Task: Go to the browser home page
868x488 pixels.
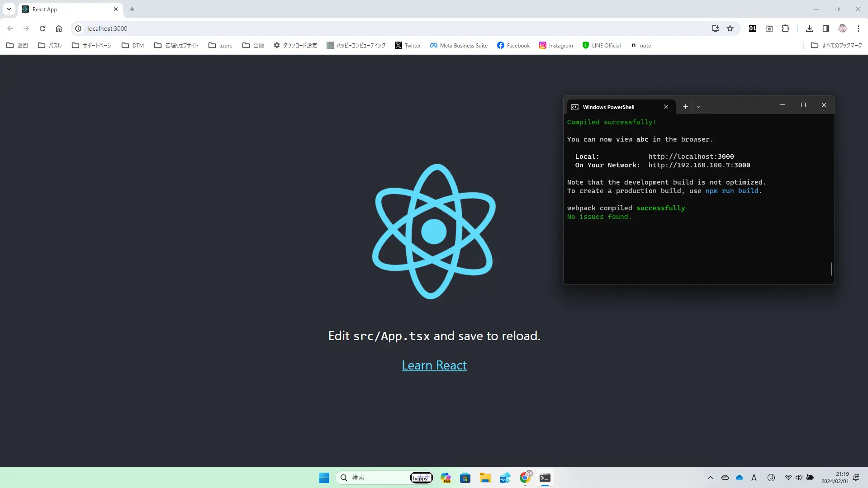Action: click(59, 28)
